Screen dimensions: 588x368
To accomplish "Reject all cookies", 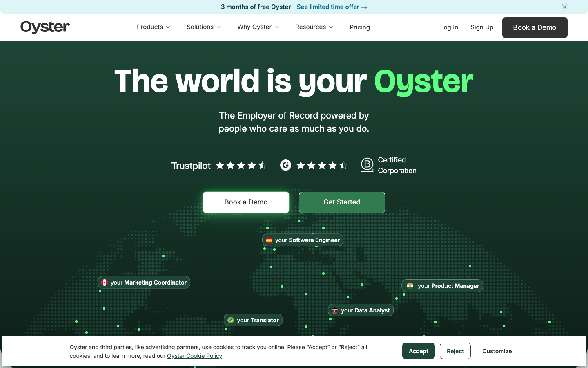I will coord(455,351).
